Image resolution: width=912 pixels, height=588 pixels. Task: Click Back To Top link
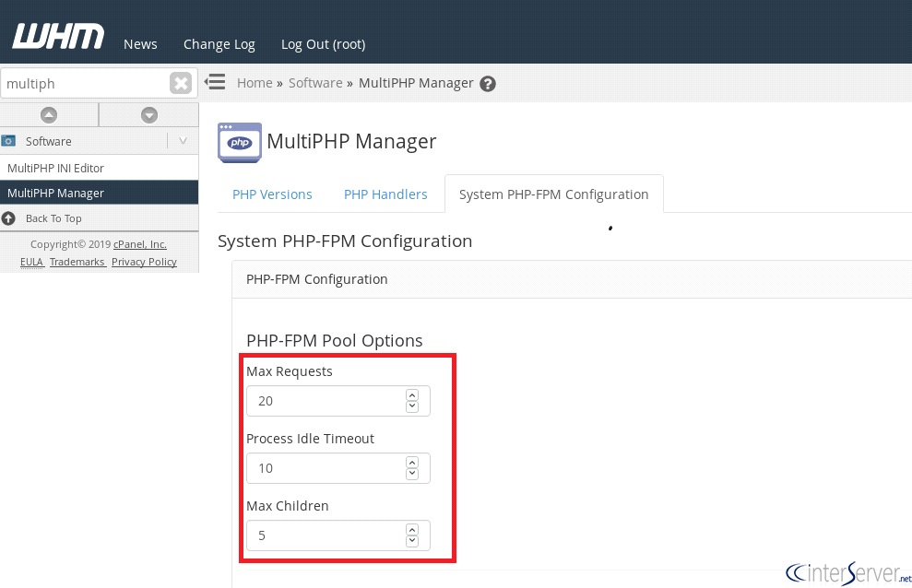[53, 218]
